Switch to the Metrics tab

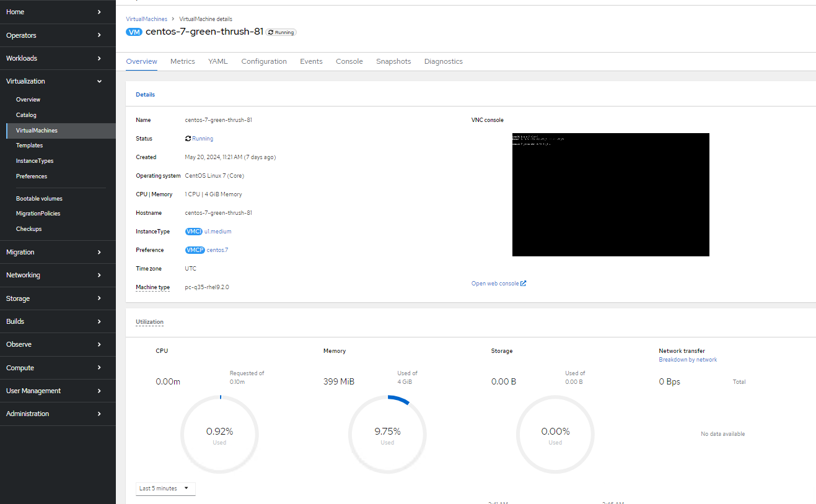[x=183, y=61]
